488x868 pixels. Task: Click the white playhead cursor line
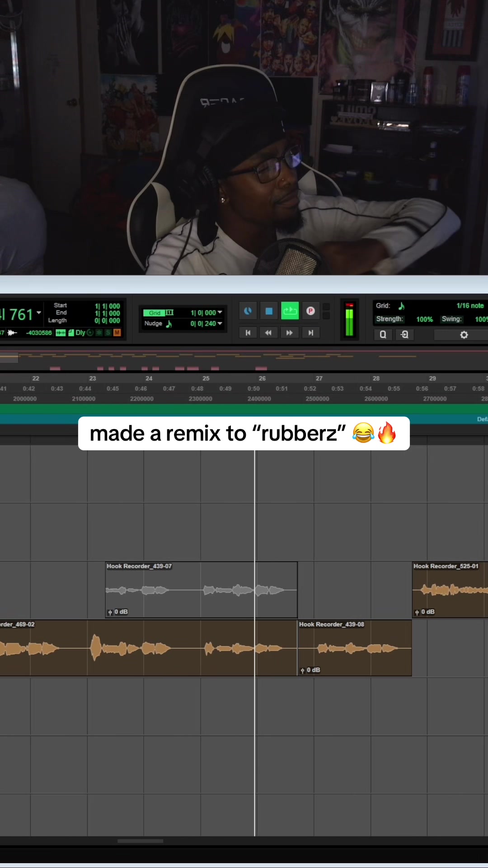tap(255, 642)
